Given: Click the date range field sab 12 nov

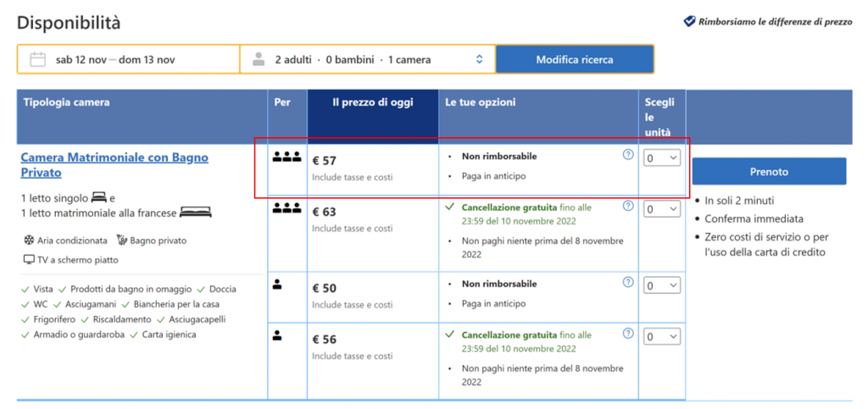Looking at the screenshot, I should pyautogui.click(x=115, y=59).
